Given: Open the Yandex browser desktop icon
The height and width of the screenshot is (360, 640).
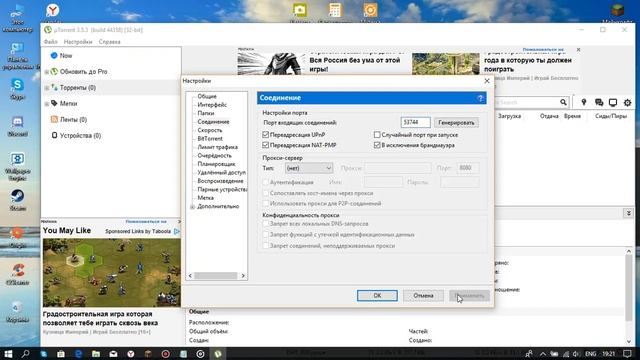Looking at the screenshot, I should pos(52,10).
